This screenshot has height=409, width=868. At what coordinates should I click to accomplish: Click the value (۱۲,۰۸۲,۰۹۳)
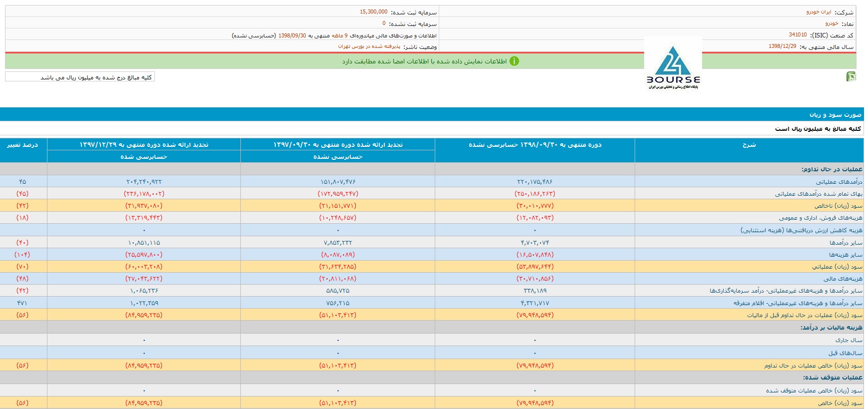(535, 218)
